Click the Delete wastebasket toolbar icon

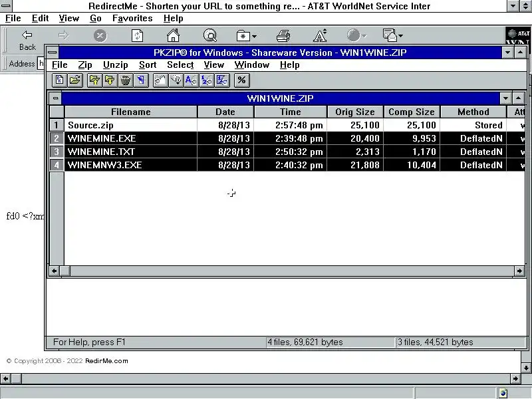[x=126, y=80]
